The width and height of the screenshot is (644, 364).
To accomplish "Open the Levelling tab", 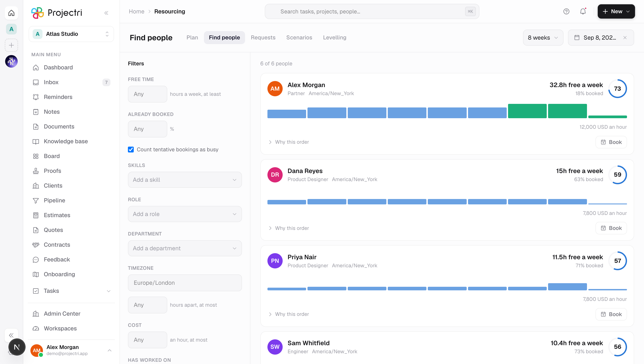I will pyautogui.click(x=335, y=38).
